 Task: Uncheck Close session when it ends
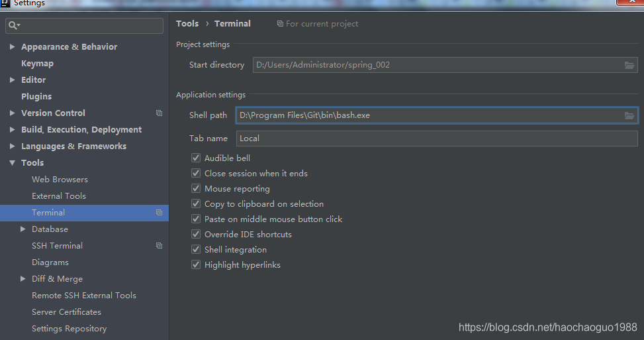click(x=196, y=173)
